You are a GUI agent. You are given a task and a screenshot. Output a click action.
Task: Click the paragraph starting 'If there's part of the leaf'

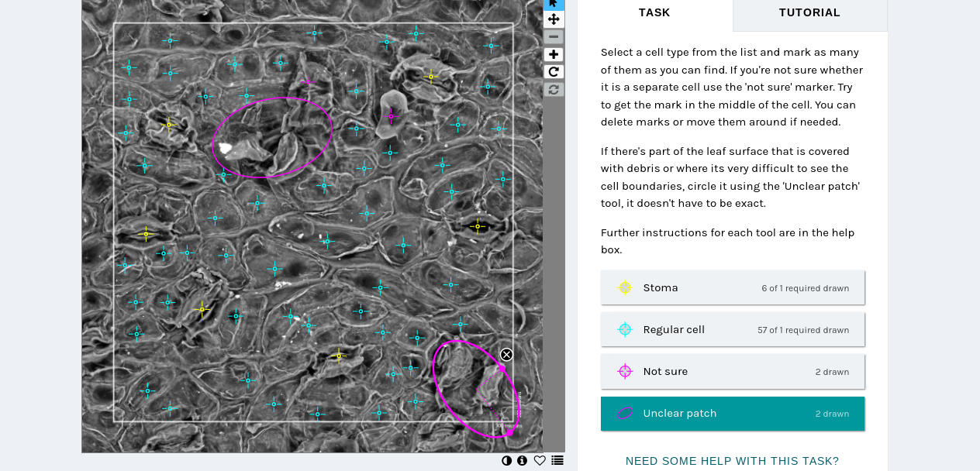tap(730, 177)
